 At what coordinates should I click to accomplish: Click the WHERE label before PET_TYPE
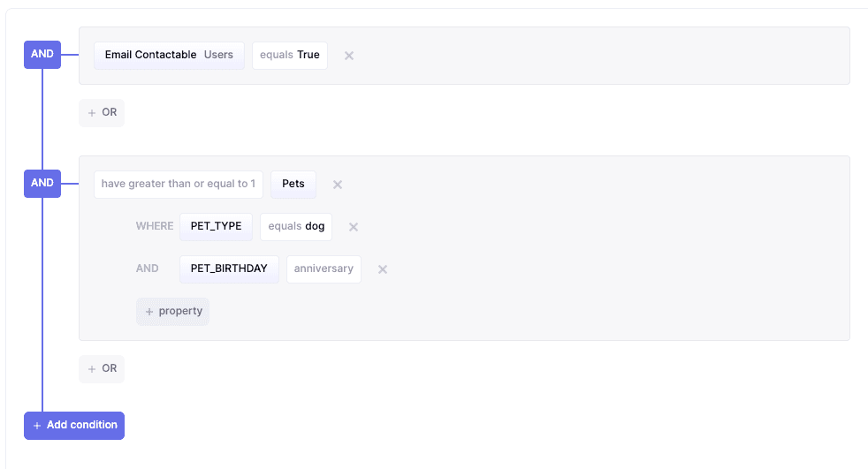[x=155, y=226]
